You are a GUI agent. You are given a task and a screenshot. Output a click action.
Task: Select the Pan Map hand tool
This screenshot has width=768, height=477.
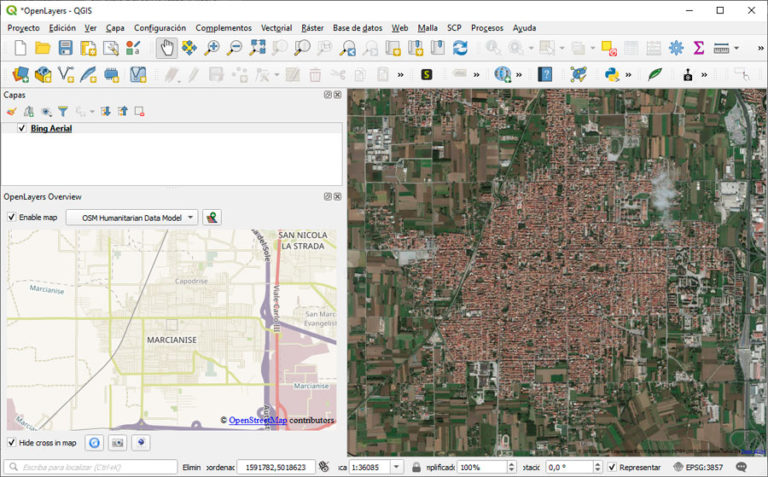pos(167,48)
